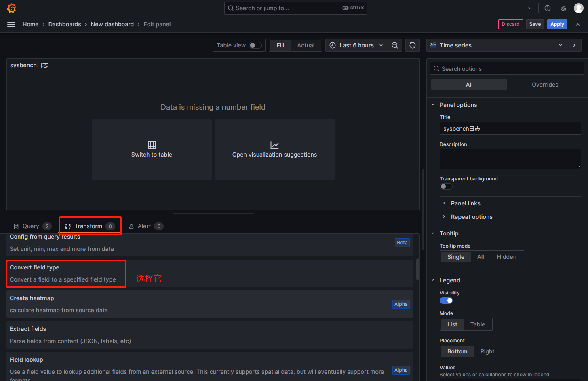Select the Convert field type transformation
Image resolution: width=588 pixels, height=381 pixels.
pos(210,273)
